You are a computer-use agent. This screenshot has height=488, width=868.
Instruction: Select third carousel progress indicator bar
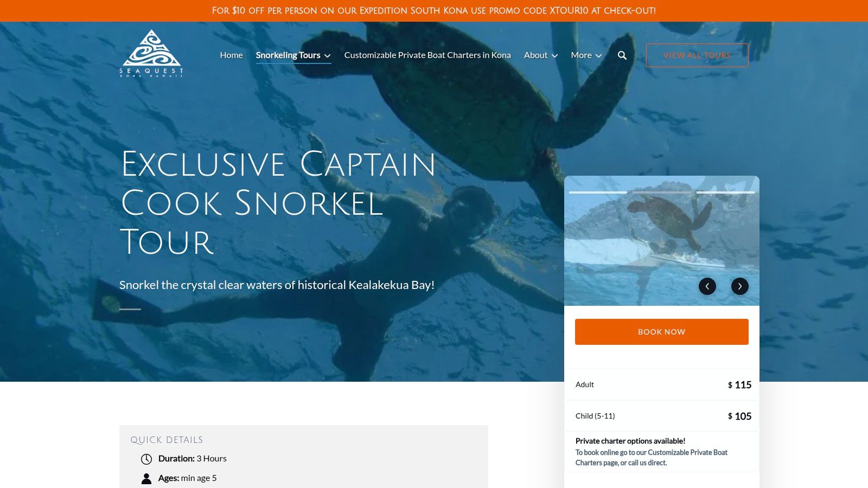click(725, 192)
